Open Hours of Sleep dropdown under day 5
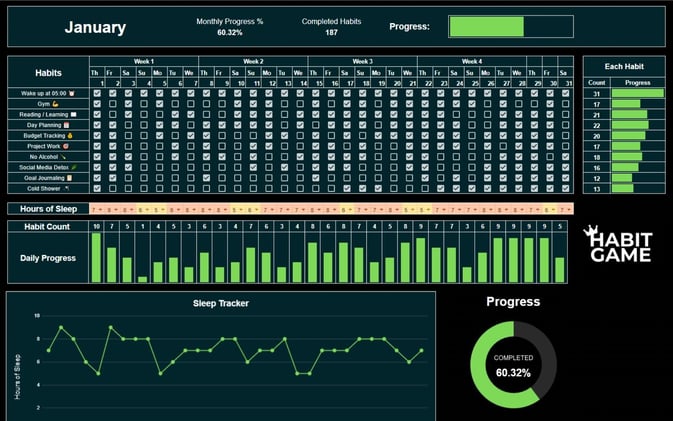Image resolution: width=673 pixels, height=421 pixels. (164, 210)
